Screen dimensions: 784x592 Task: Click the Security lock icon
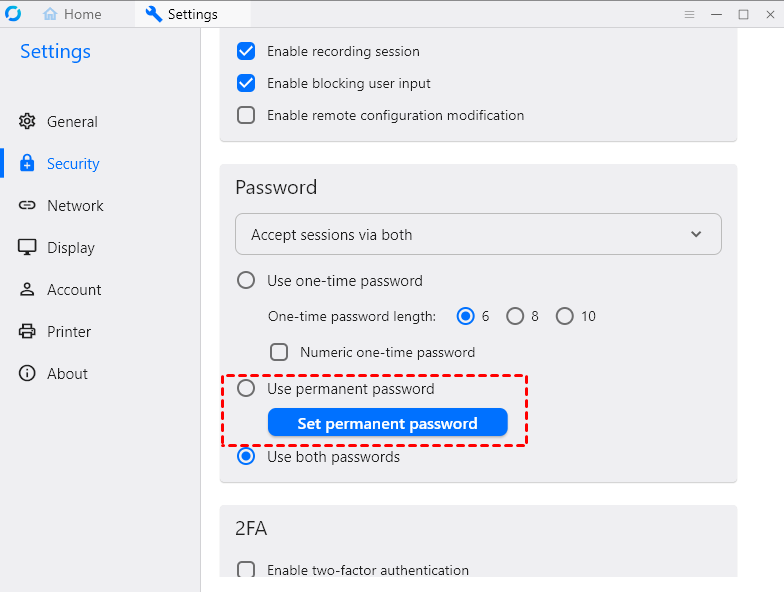(27, 164)
